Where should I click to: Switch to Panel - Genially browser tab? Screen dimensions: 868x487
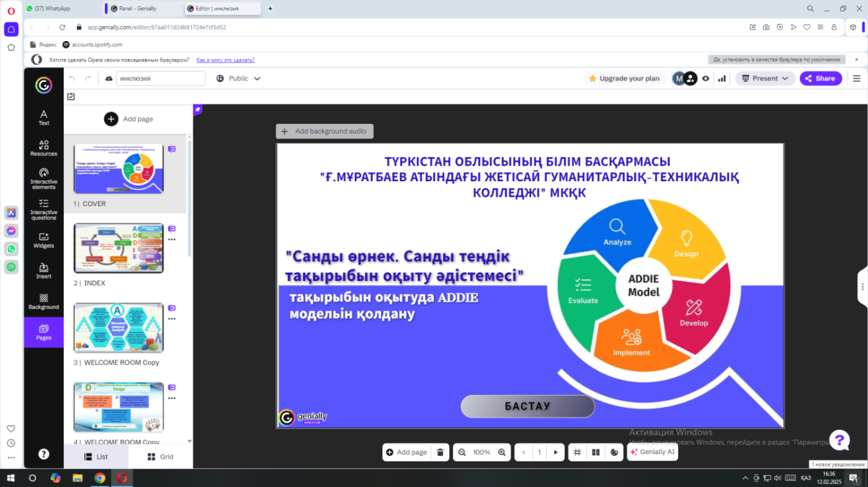pos(144,9)
